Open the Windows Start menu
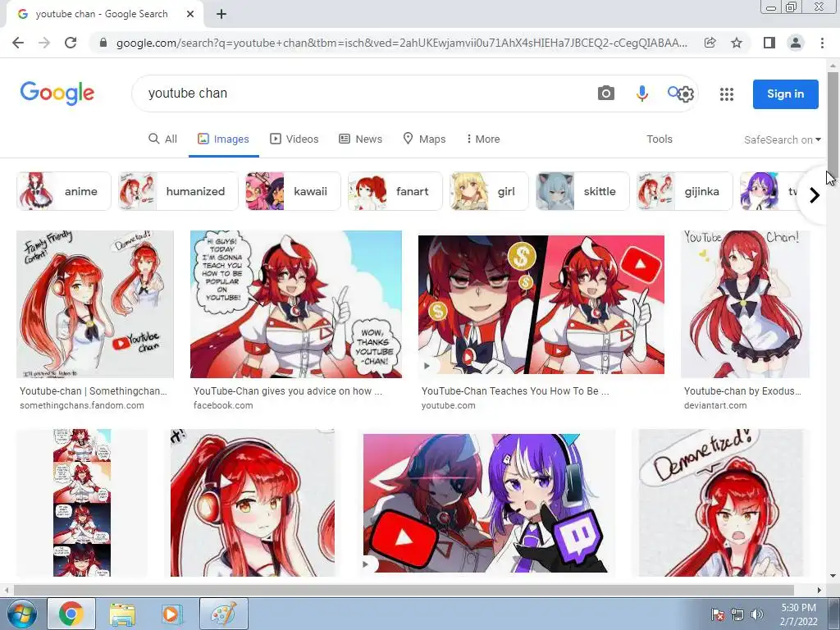Image resolution: width=840 pixels, height=630 pixels. pyautogui.click(x=21, y=614)
